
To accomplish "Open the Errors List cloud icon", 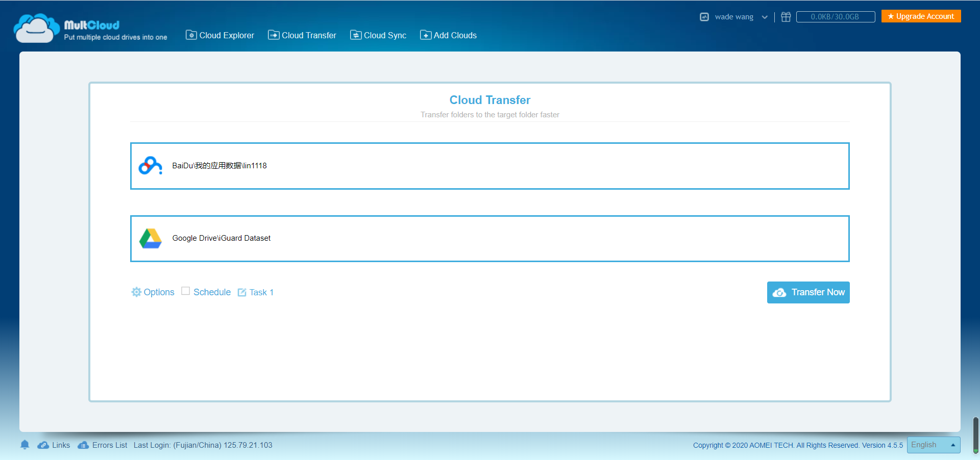I will tap(83, 445).
